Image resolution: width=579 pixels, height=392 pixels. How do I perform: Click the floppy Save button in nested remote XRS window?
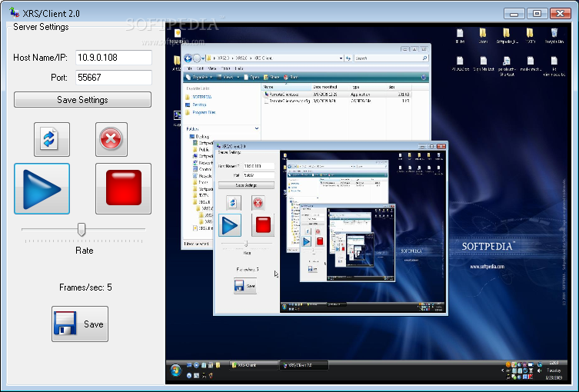[x=245, y=286]
